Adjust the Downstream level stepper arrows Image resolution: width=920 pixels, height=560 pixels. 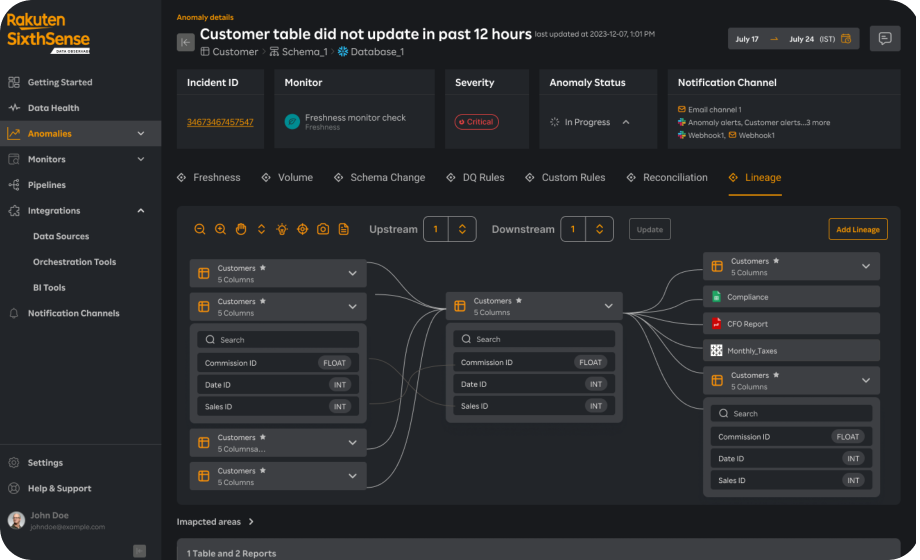(x=600, y=230)
